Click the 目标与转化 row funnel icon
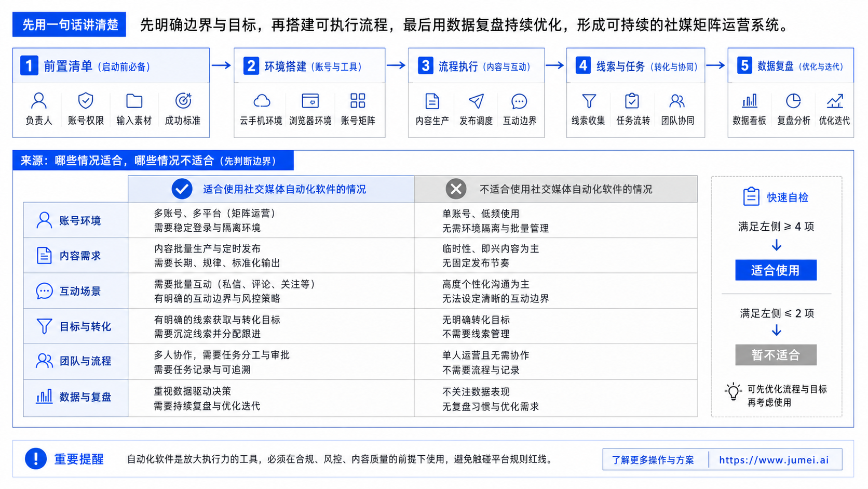This screenshot has width=868, height=489. pyautogui.click(x=44, y=326)
